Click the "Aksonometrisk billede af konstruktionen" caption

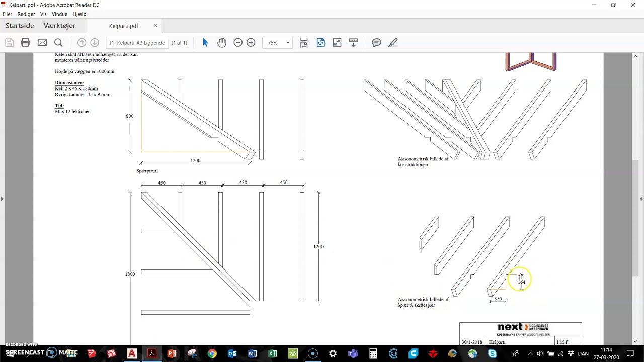pos(423,162)
